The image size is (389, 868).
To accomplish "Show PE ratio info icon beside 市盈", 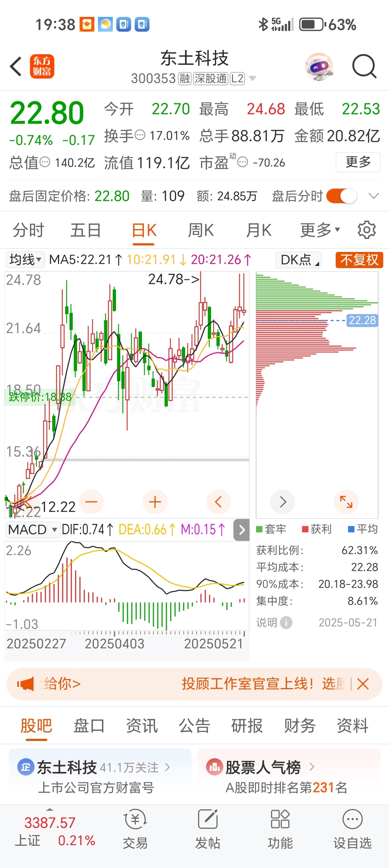I will point(243,162).
